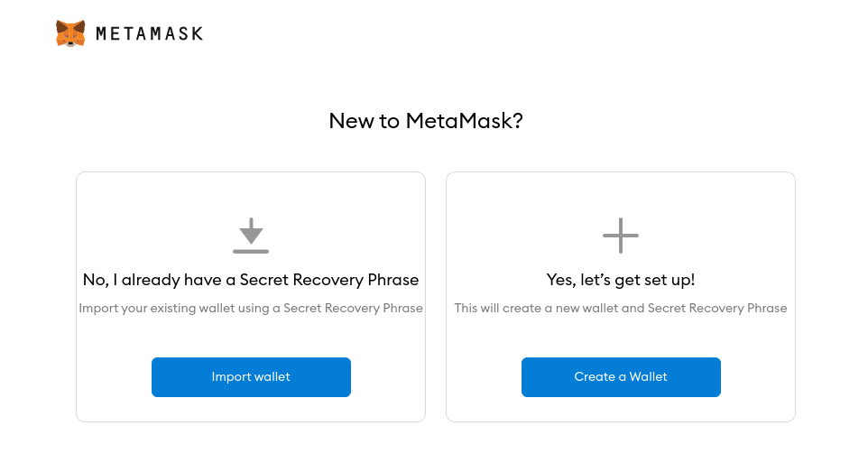
Task: Click the question mark ending the main heading
Action: (518, 121)
